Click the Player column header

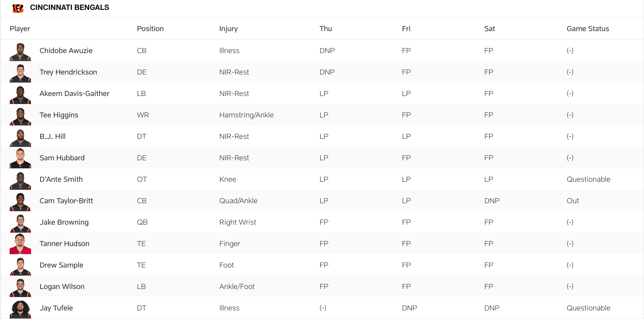pyautogui.click(x=20, y=29)
